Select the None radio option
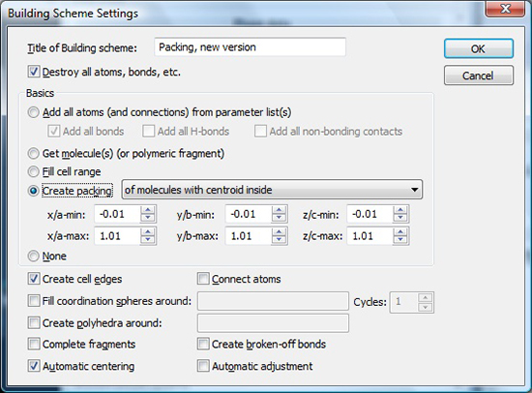 tap(33, 256)
